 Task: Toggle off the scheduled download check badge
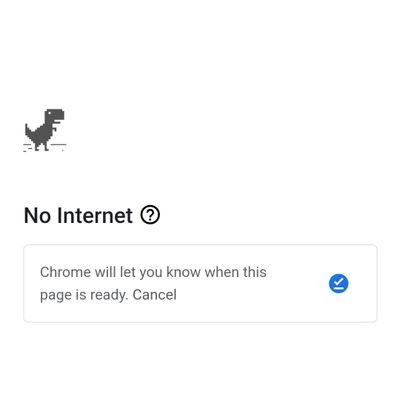(338, 284)
